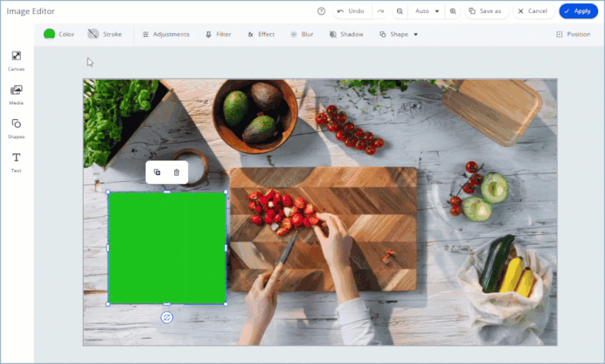Open the Adjustments menu

click(166, 35)
